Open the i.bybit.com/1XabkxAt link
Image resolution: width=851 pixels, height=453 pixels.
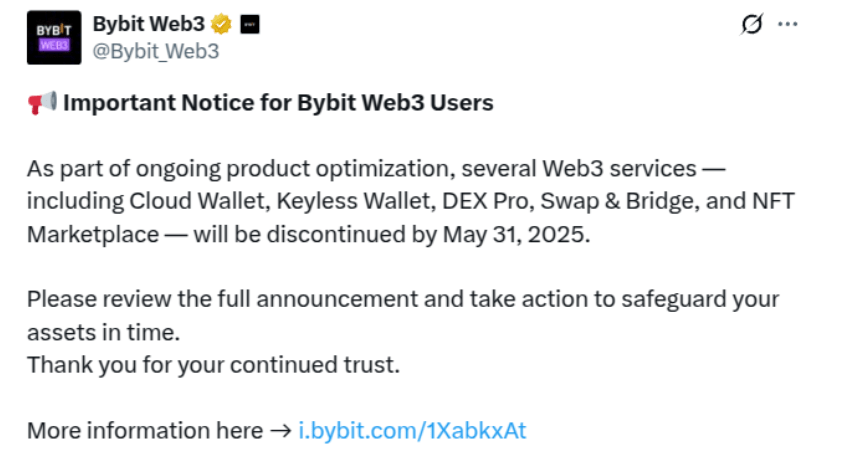[x=412, y=431]
